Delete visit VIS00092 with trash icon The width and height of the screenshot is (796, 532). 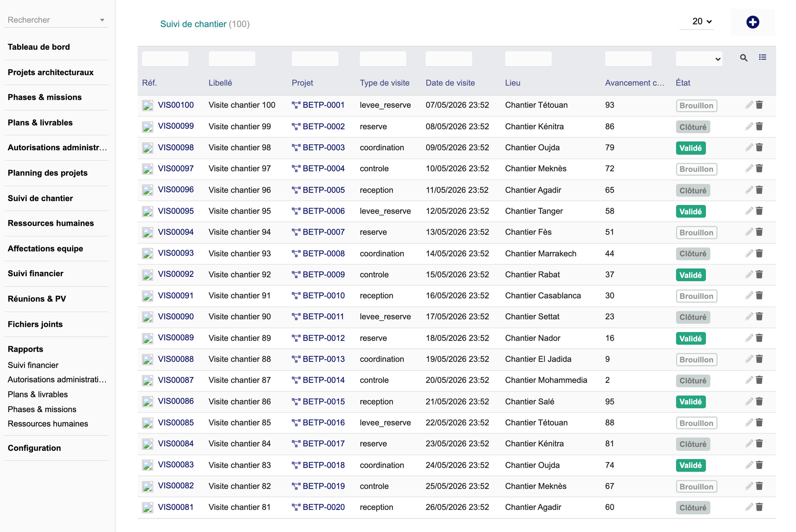point(759,274)
